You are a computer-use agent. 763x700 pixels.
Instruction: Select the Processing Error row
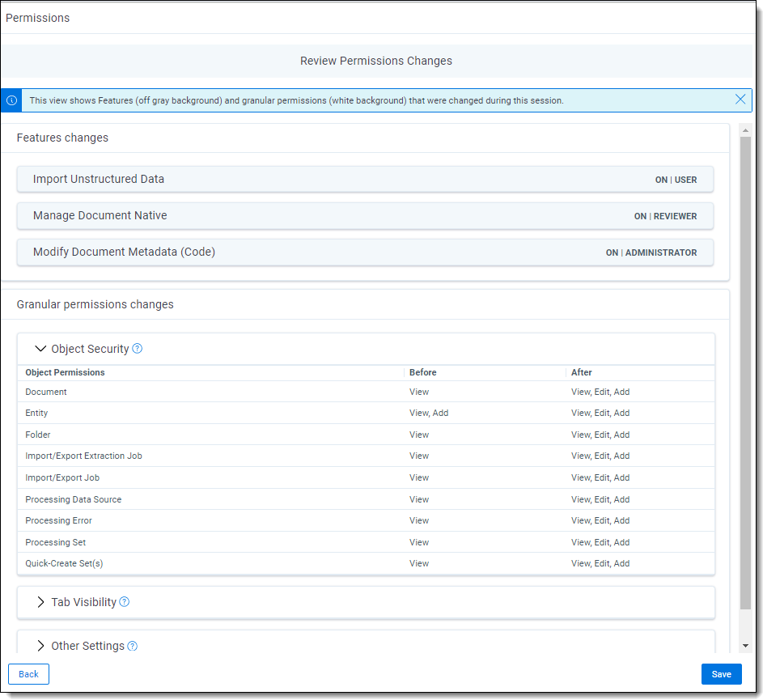click(x=366, y=520)
